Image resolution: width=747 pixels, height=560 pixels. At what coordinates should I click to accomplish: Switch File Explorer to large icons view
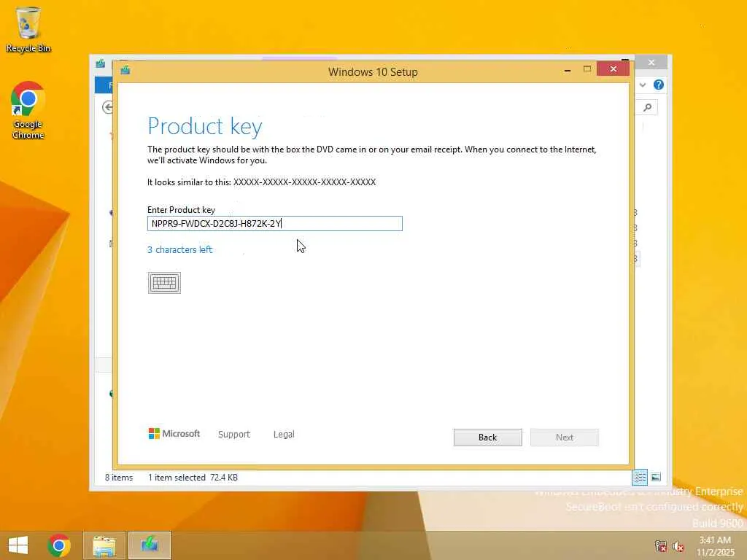point(656,477)
